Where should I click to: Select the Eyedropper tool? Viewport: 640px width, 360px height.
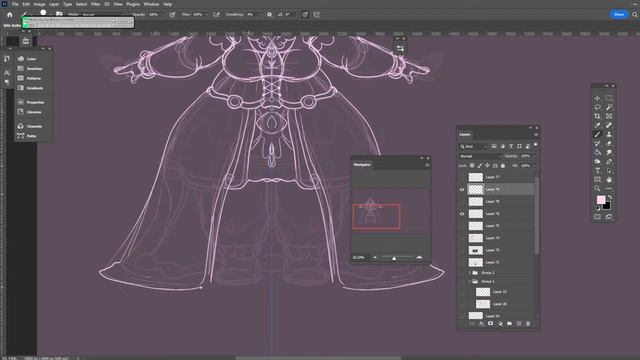click(x=597, y=125)
